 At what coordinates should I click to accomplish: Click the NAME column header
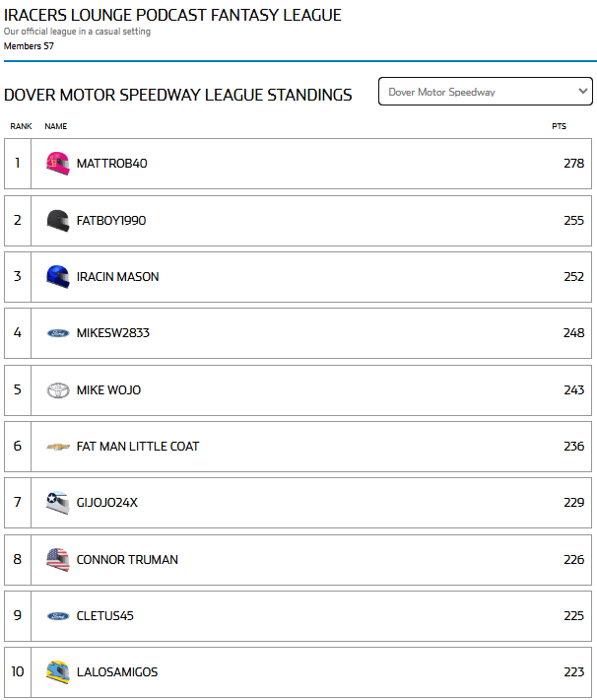click(x=56, y=126)
